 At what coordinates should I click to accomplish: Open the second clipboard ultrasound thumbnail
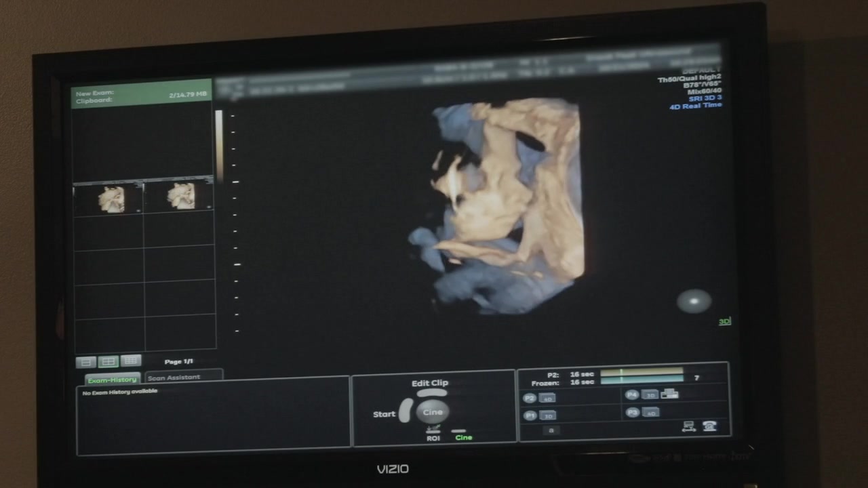180,197
